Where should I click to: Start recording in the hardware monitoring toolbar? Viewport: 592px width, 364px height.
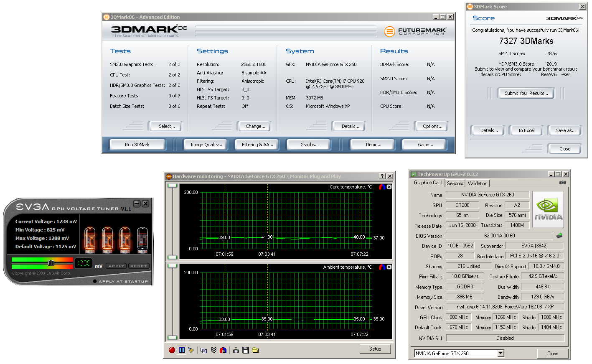pos(172,350)
